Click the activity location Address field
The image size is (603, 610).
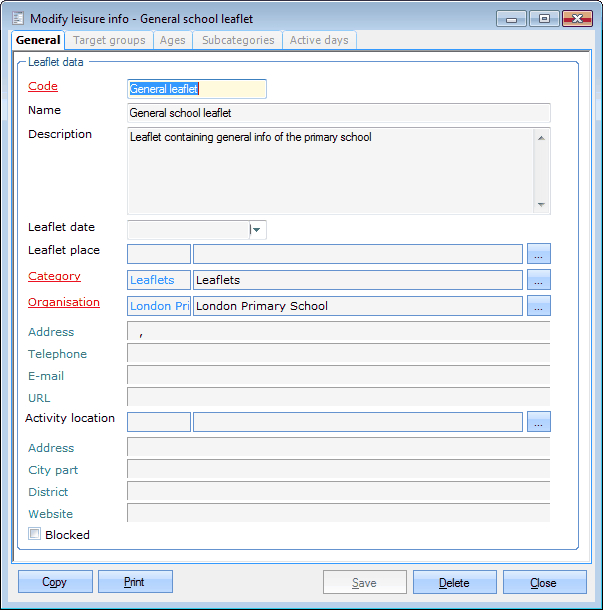(x=338, y=447)
